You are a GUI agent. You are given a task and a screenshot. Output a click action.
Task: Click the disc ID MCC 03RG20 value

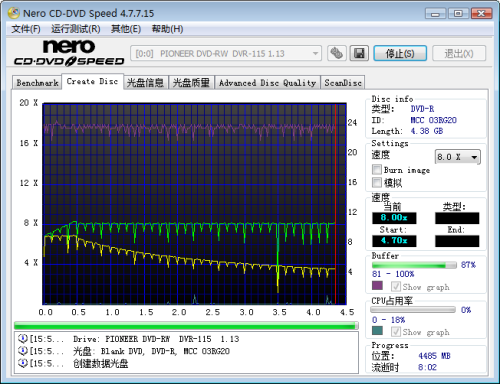[x=433, y=120]
